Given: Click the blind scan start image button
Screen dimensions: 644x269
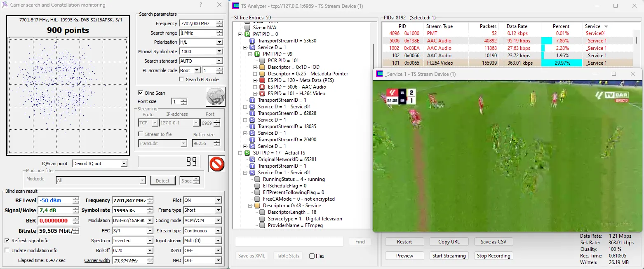Looking at the screenshot, I should pyautogui.click(x=215, y=97).
